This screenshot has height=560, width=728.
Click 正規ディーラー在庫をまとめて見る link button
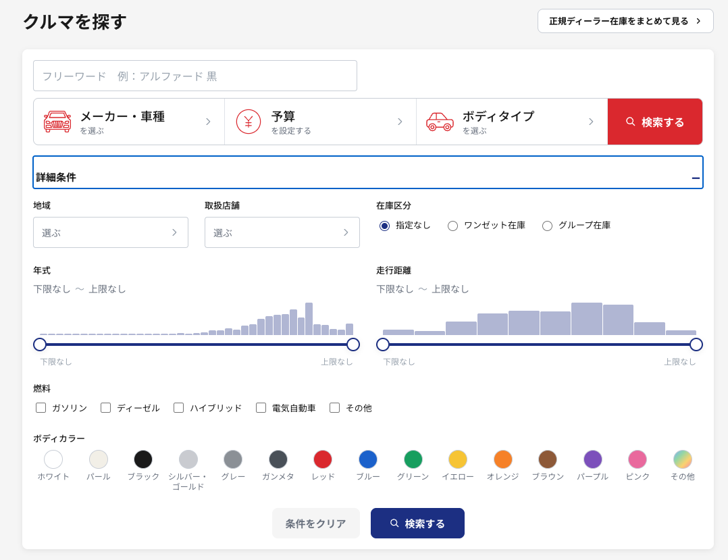coord(625,21)
